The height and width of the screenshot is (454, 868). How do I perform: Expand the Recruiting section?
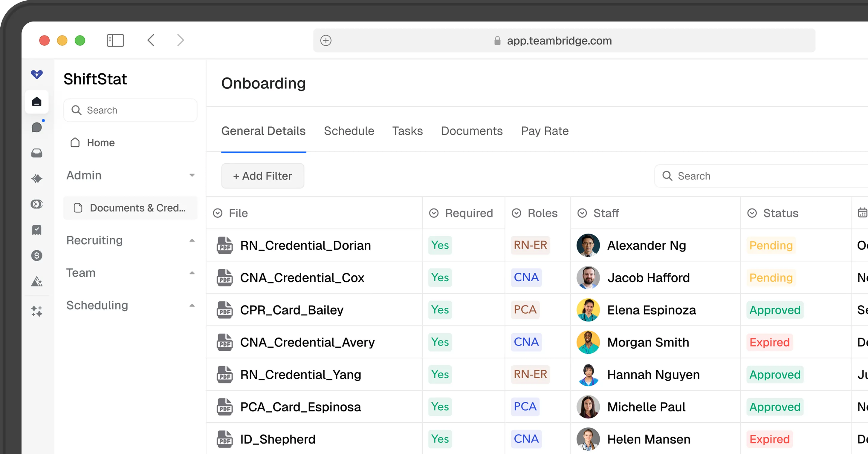click(x=192, y=240)
